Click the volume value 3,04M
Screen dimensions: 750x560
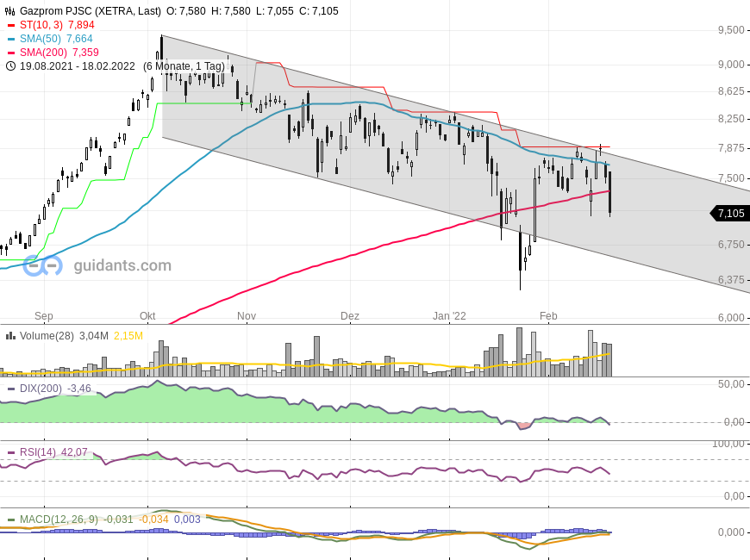coord(94,336)
